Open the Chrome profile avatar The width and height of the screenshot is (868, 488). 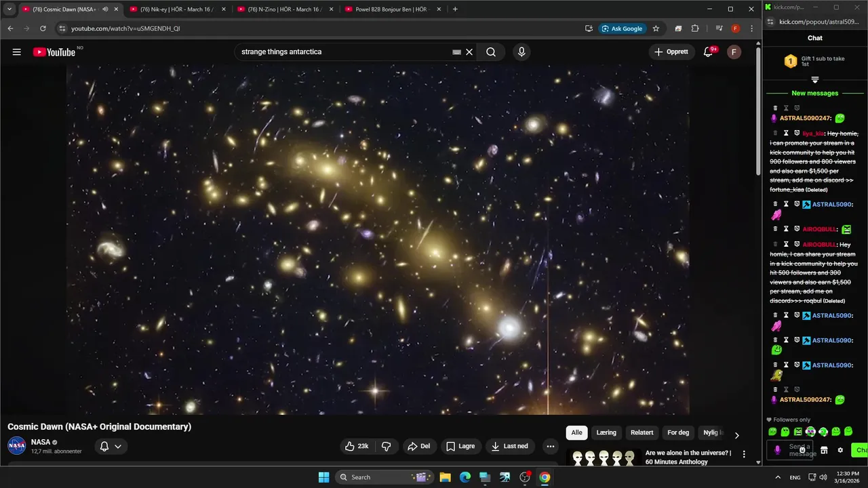[735, 28]
